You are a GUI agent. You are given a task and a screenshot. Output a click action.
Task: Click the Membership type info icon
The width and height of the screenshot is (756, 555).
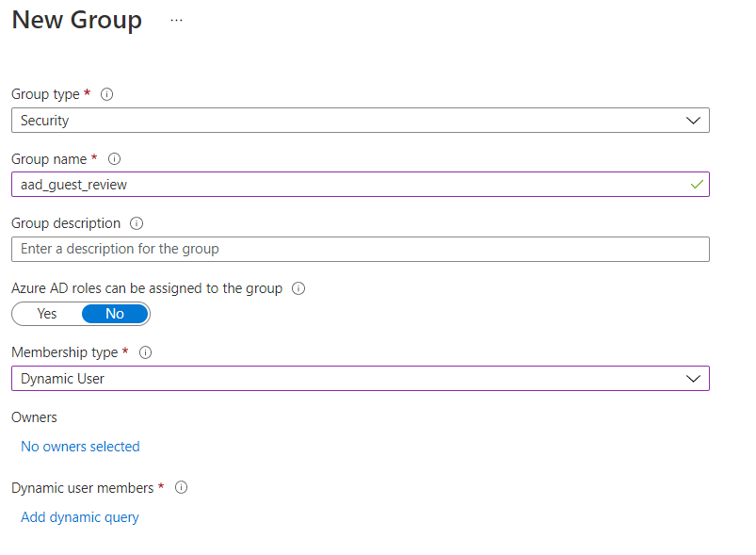pyautogui.click(x=146, y=352)
